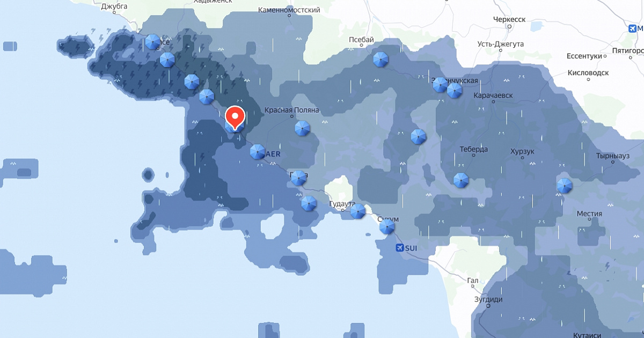Select the umbrella icon covering Гагра label

298,178
